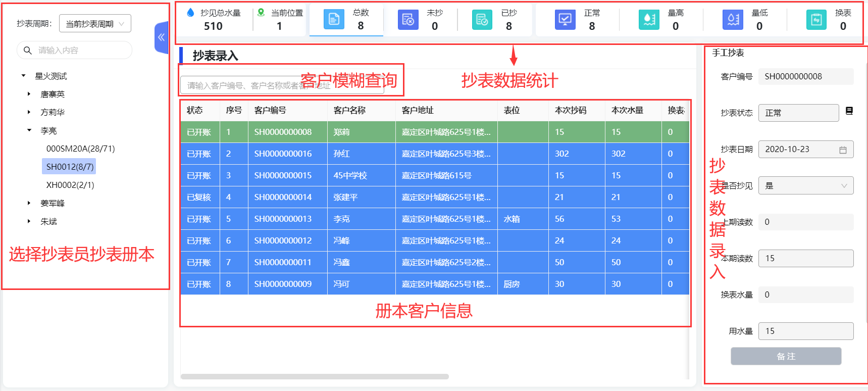Image resolution: width=868 pixels, height=391 pixels.
Task: Click the 本次抄码 column header
Action: 577,110
